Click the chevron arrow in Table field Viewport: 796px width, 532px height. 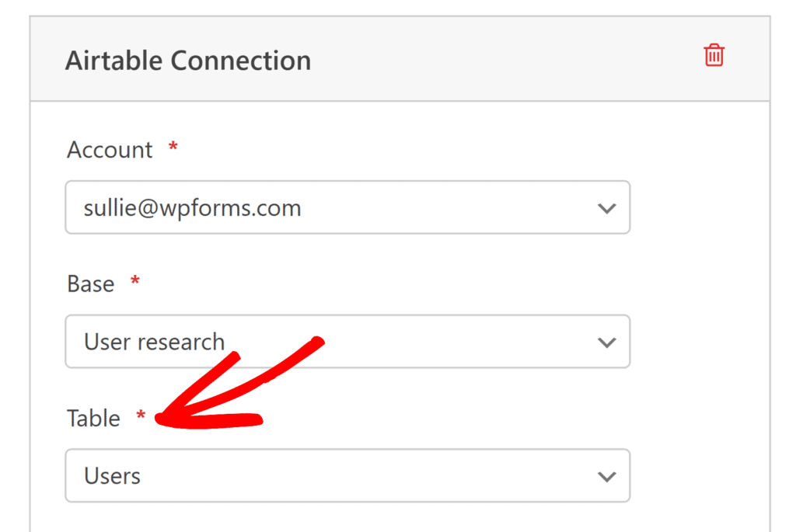[x=606, y=476]
